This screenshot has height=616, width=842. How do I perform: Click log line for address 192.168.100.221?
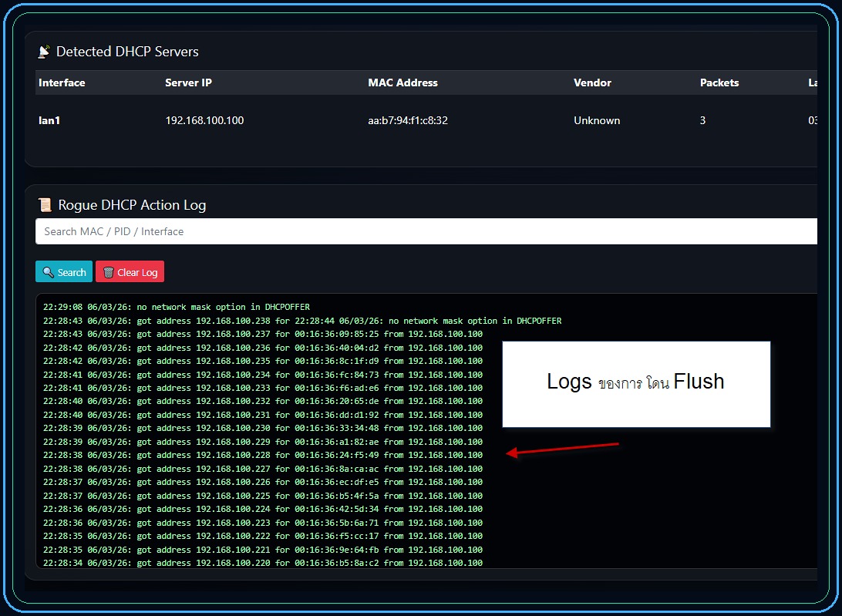click(x=263, y=550)
